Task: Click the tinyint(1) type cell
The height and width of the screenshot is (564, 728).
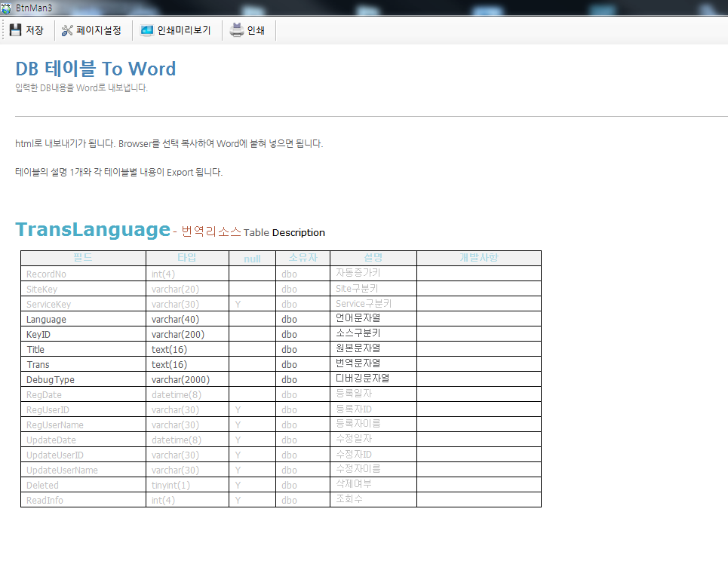Action: pos(187,485)
